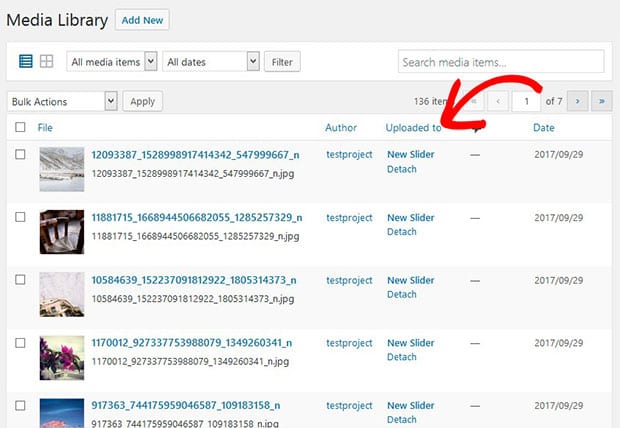This screenshot has height=428, width=620.
Task: Switch to grid view icon
Action: 47,61
